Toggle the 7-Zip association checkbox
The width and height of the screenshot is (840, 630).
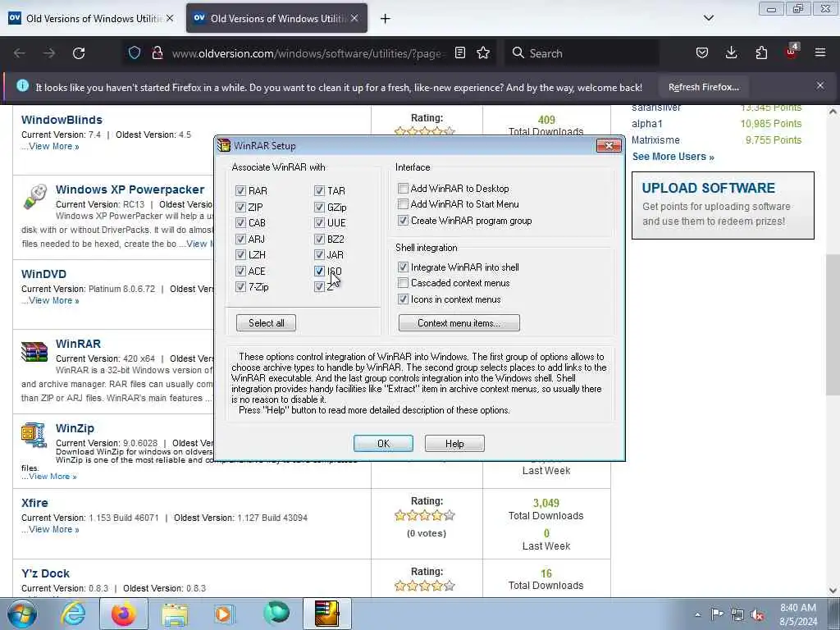240,287
